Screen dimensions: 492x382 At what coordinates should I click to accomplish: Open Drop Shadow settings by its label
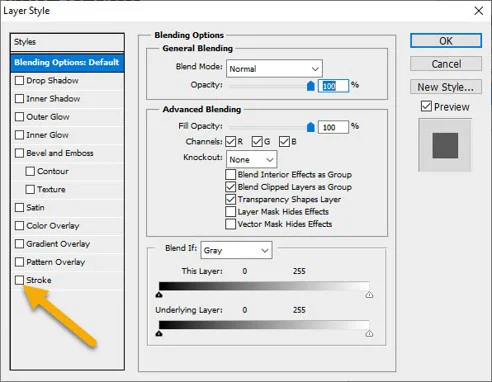(x=52, y=80)
